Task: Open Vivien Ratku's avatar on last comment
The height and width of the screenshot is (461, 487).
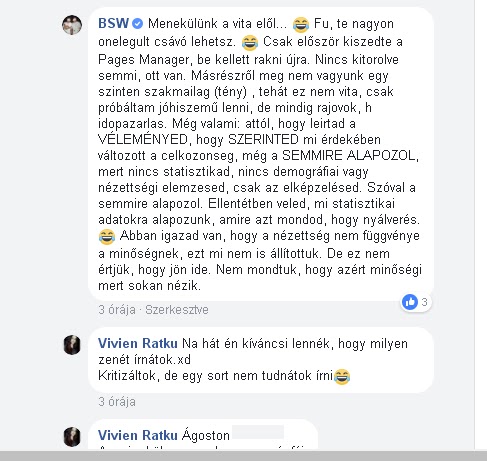Action: [72, 437]
